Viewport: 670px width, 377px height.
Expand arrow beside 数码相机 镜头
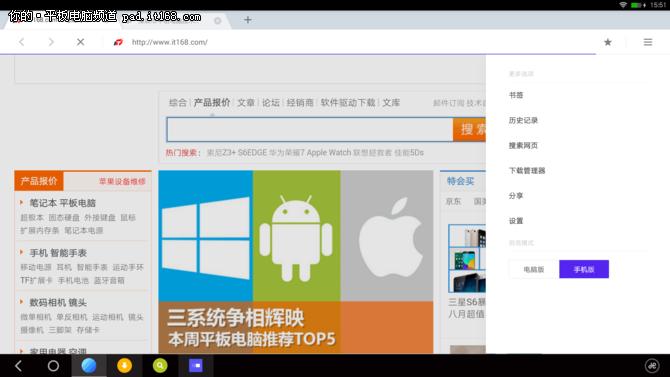point(21,302)
